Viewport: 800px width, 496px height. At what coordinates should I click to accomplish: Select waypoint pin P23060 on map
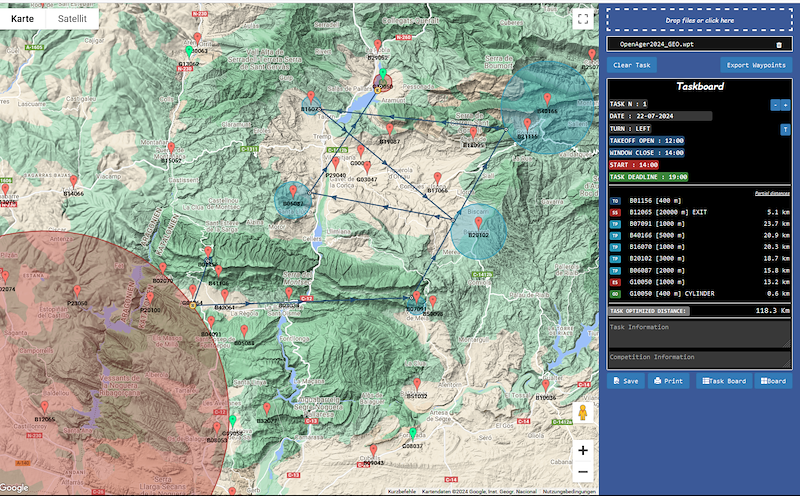pos(77,291)
